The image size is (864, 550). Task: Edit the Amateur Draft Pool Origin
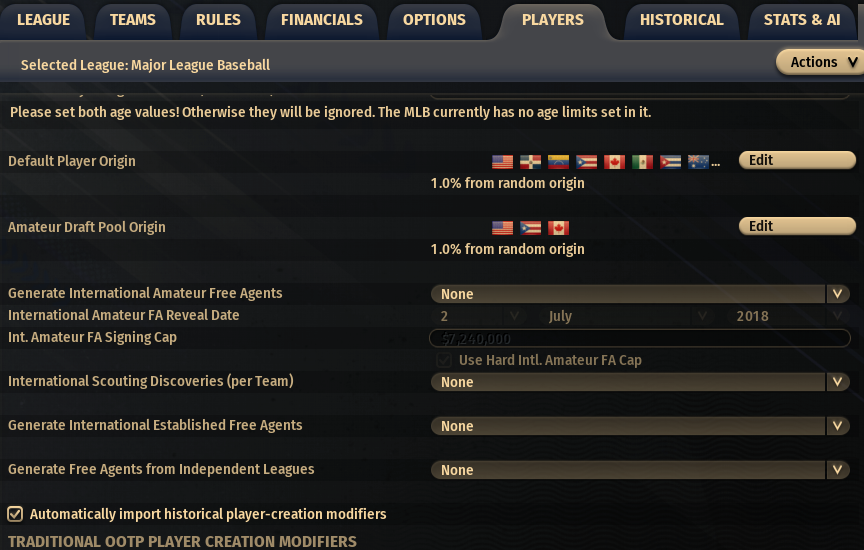tap(797, 226)
